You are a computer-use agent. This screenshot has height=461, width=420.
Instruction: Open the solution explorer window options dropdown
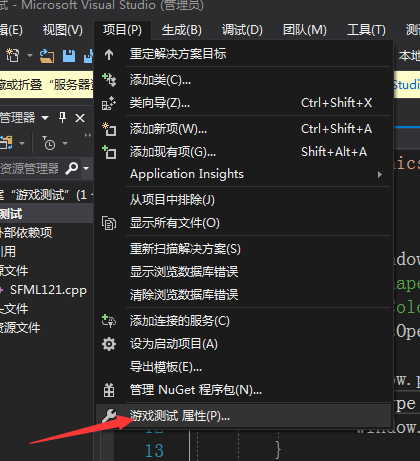45,118
